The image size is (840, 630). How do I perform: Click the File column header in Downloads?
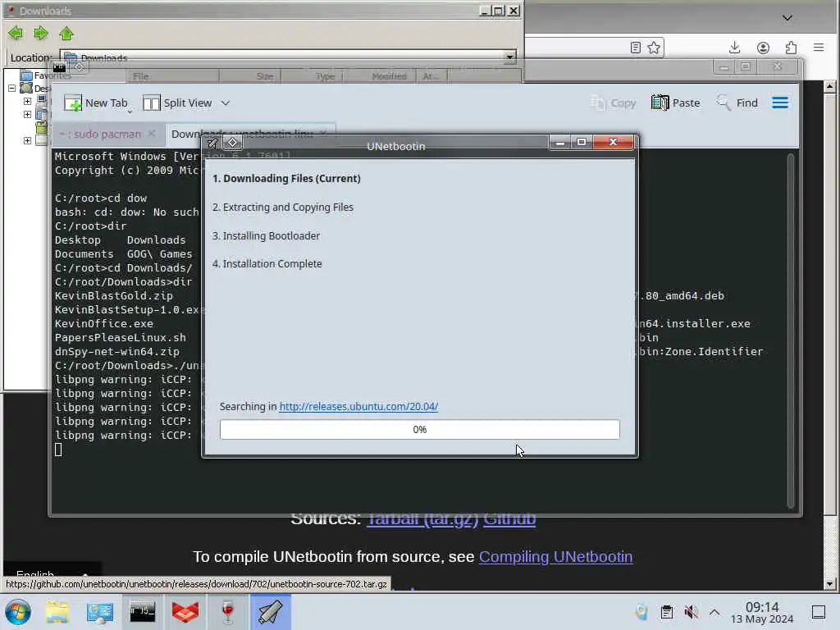tap(174, 76)
